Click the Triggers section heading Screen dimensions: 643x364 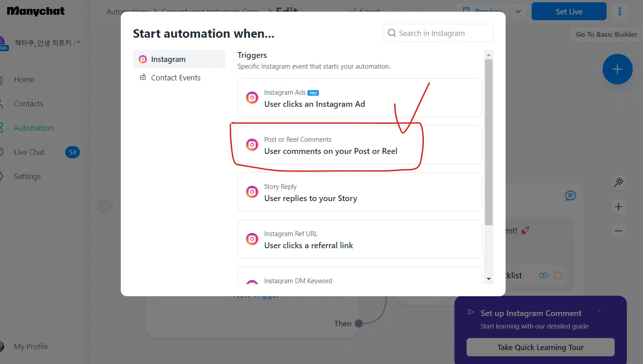pyautogui.click(x=252, y=55)
